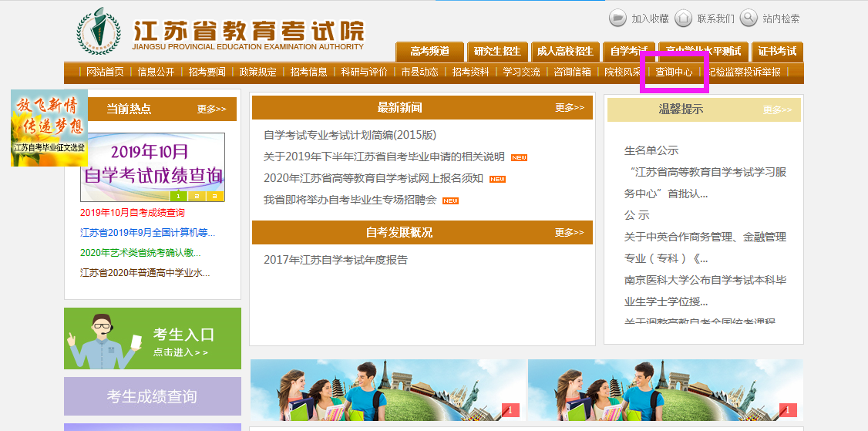Open 自学考试专业考试计划简编(2015版) news item
This screenshot has width=868, height=431.
pos(350,135)
